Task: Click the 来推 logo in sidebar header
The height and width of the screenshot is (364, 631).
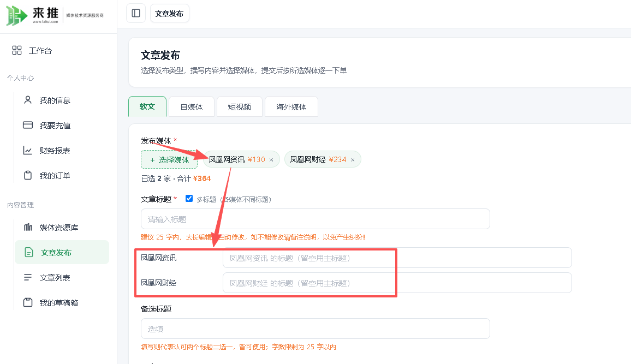Action: click(55, 15)
